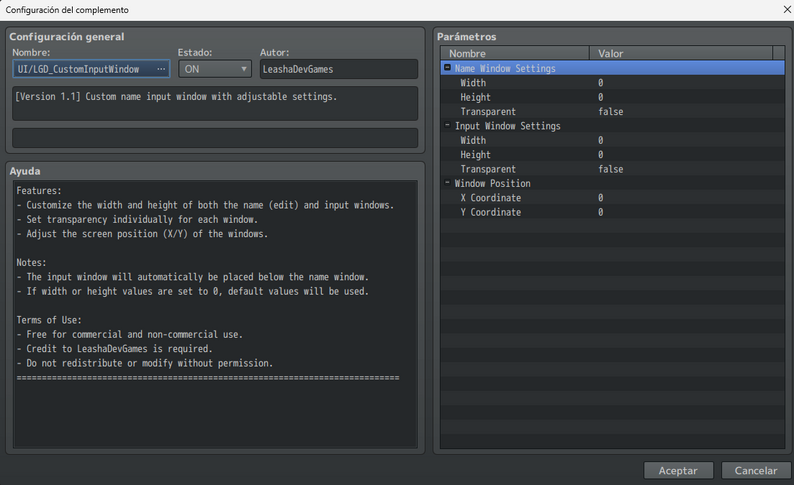Viewport: 794px width, 485px height.
Task: Click the Valor column header
Action: coord(681,53)
